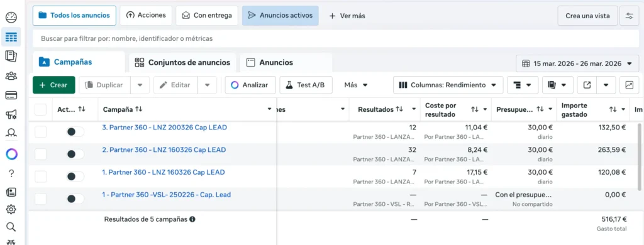Open campaign link 2. Partner 360 - LNZ 160326 Cap LEAD
Image resolution: width=644 pixels, height=245 pixels.
point(164,150)
